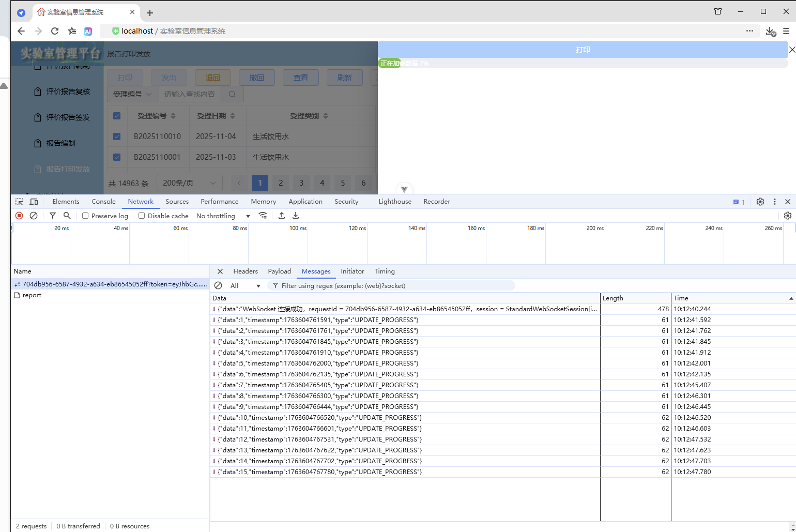796x532 pixels.
Task: Open DevTools settings gear
Action: (x=760, y=202)
